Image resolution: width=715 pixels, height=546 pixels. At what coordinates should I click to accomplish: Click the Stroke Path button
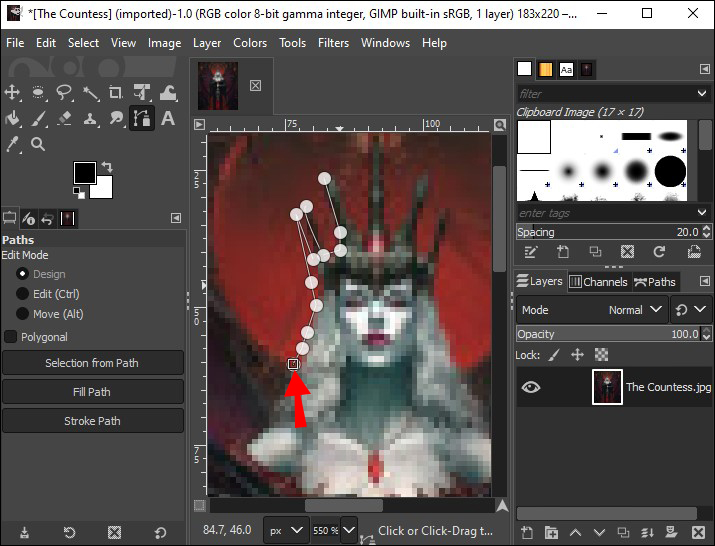92,421
